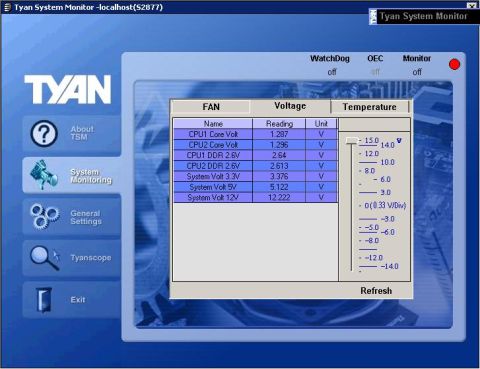Toggle OEC off status

[375, 72]
